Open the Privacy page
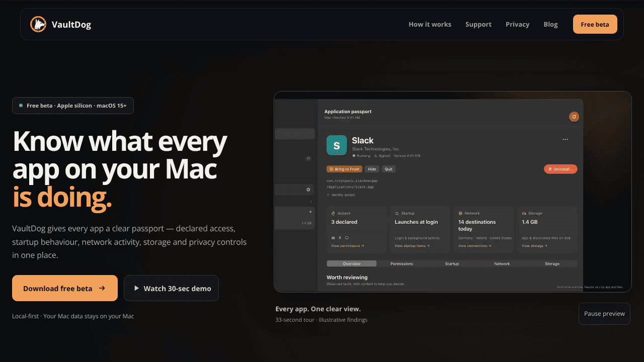 pos(518,24)
